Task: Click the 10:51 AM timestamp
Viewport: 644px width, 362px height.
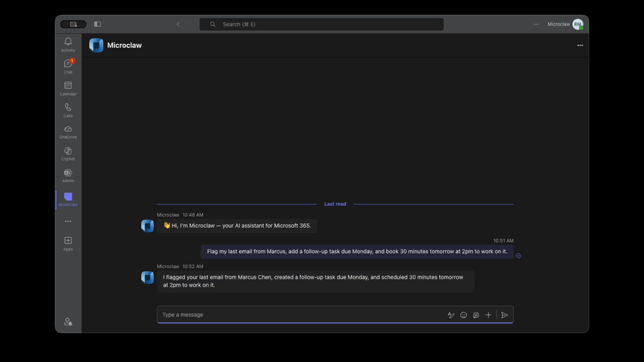Action: pyautogui.click(x=503, y=241)
